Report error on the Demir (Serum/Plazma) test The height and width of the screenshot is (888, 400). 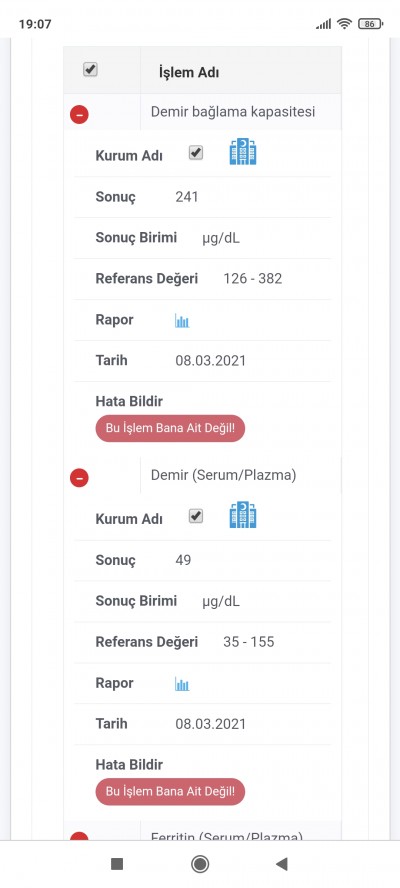coord(170,792)
